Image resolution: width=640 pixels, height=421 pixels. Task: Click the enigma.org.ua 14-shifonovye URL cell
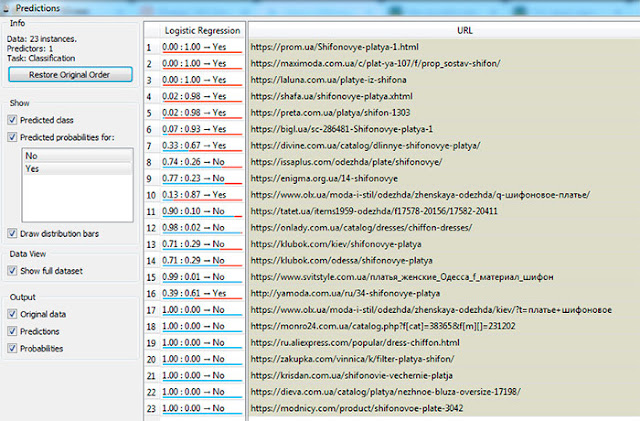(x=444, y=178)
